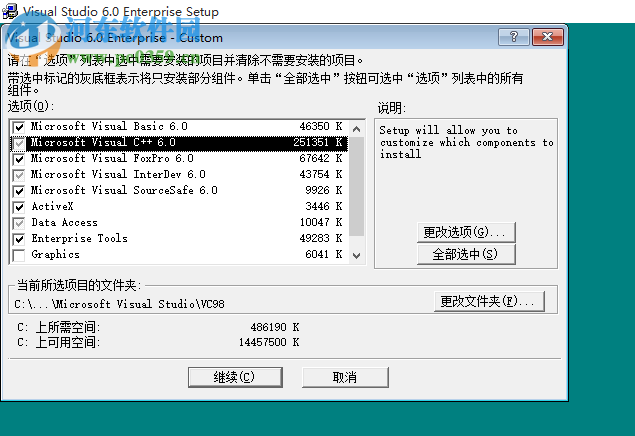Click the options list scrollbar thumb
The image size is (635, 436).
tap(356, 186)
